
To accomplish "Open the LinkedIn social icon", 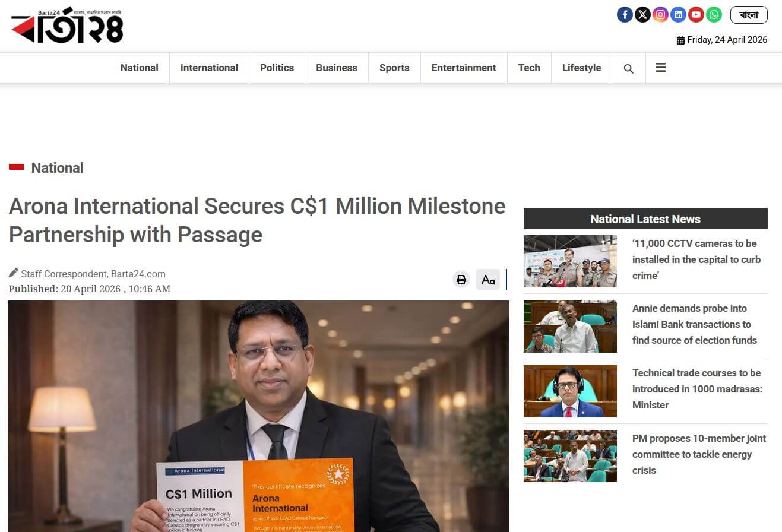I will click(x=678, y=14).
